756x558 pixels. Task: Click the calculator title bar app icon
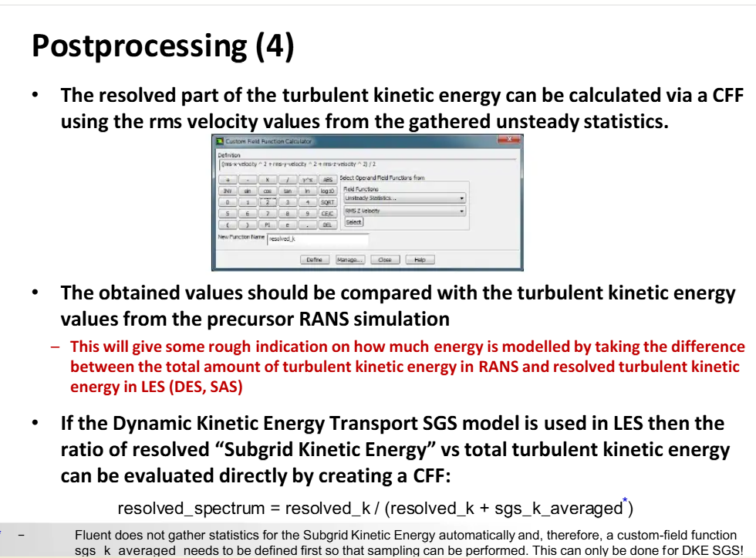(x=220, y=140)
